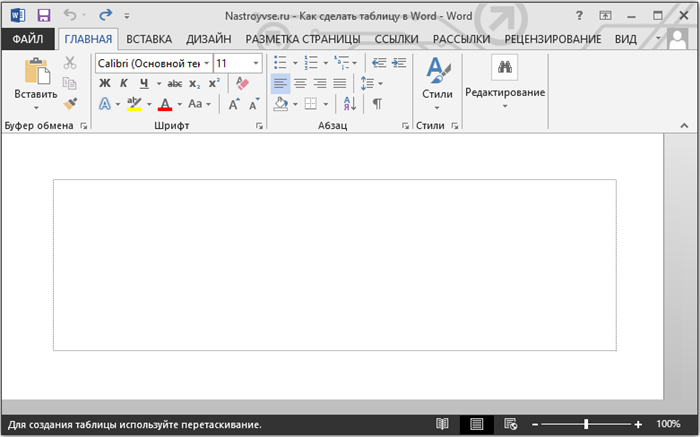The height and width of the screenshot is (437, 700).
Task: Sort text А-Я icon
Action: pos(350,104)
